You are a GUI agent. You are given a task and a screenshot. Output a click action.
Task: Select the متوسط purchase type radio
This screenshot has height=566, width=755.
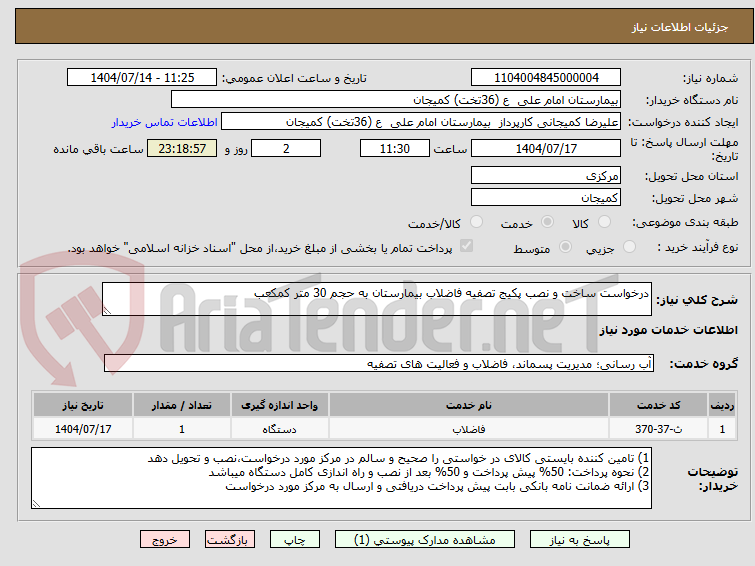(x=565, y=247)
